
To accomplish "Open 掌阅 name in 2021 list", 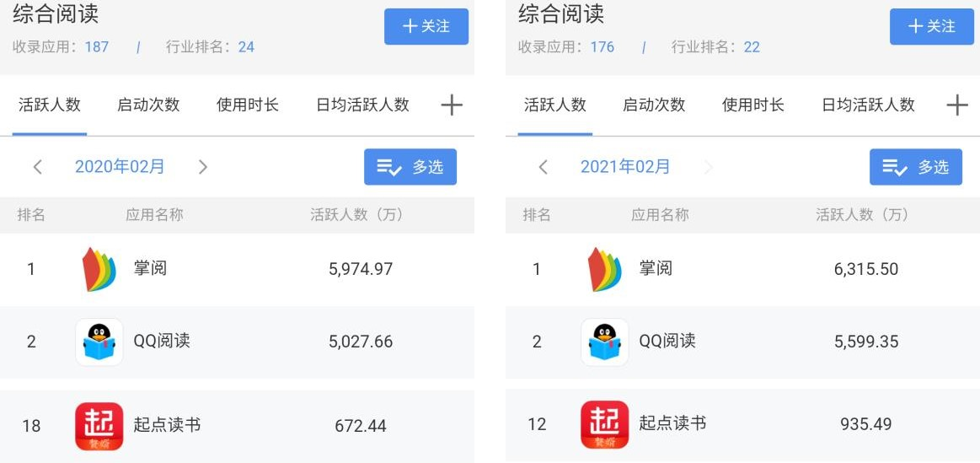I will click(x=656, y=268).
